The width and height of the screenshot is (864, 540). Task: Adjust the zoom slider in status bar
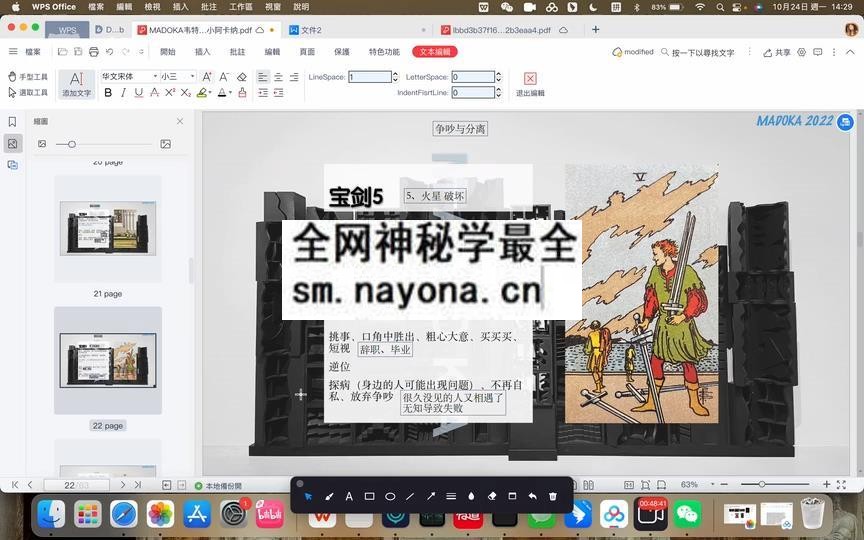click(x=762, y=484)
